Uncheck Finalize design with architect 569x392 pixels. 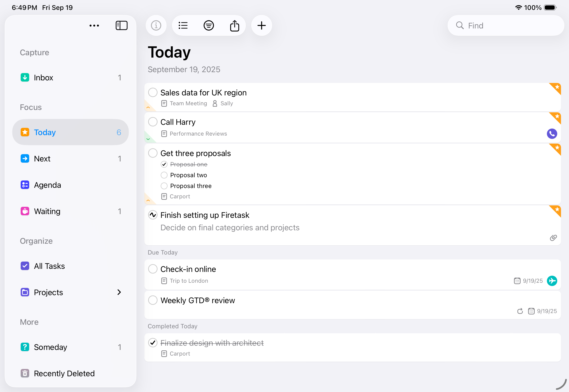tap(153, 343)
